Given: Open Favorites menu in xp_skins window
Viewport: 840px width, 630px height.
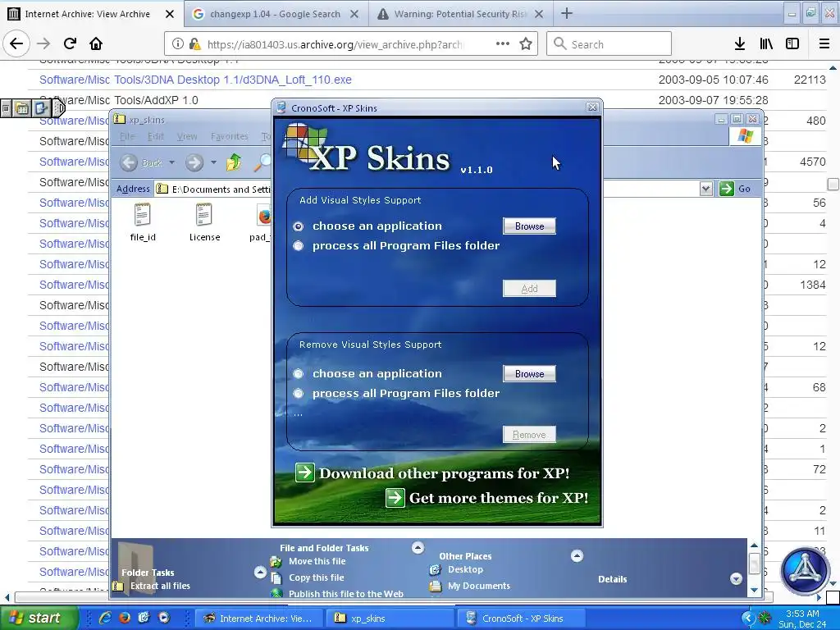Looking at the screenshot, I should click(230, 137).
